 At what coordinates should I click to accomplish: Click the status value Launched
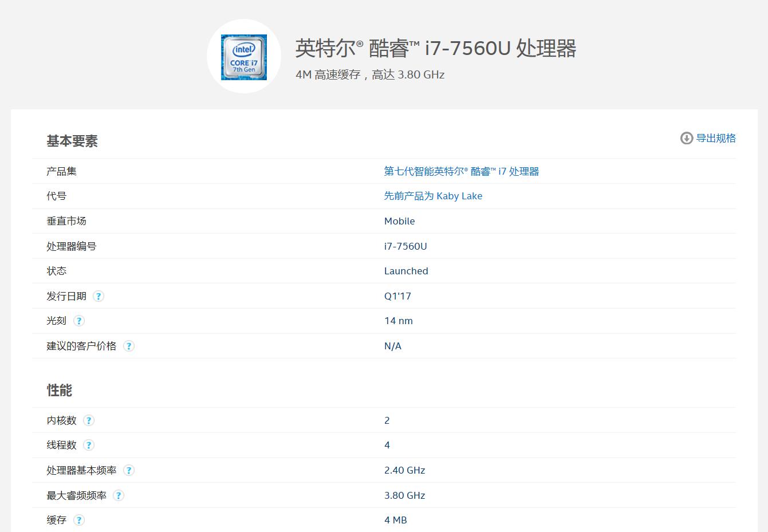(x=406, y=271)
